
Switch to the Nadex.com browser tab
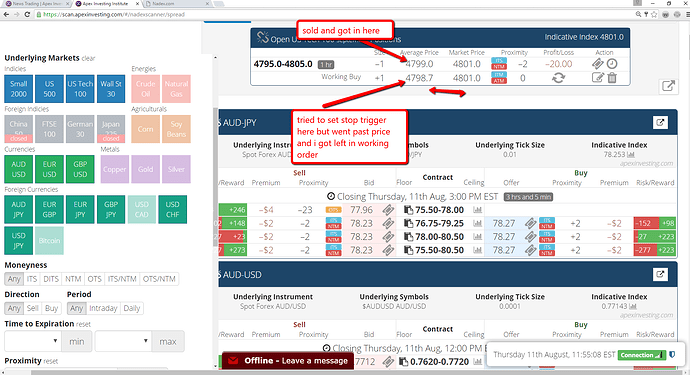tap(176, 4)
